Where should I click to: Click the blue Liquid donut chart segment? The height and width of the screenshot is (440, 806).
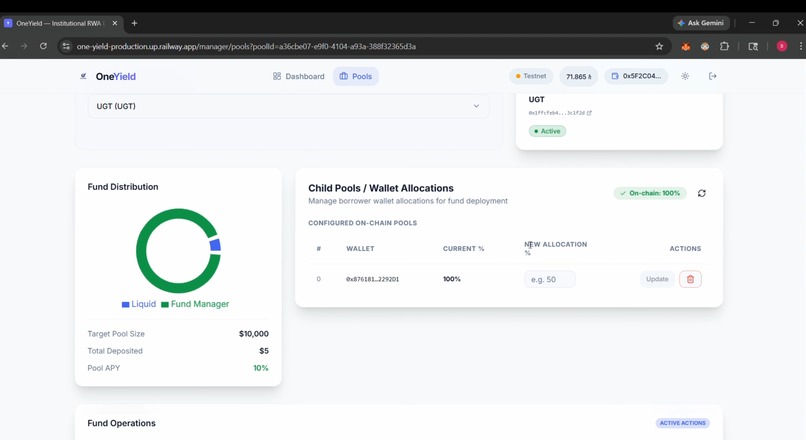click(215, 245)
